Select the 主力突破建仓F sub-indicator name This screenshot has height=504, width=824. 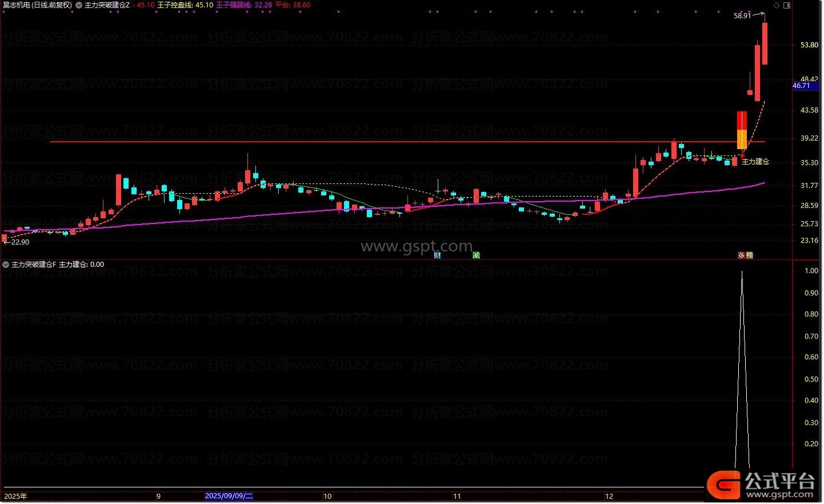coord(34,265)
